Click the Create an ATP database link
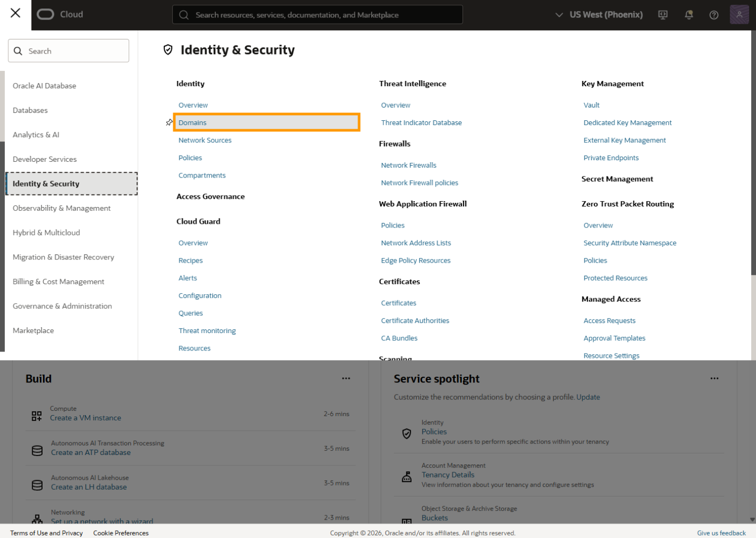The image size is (756, 538). 91,453
